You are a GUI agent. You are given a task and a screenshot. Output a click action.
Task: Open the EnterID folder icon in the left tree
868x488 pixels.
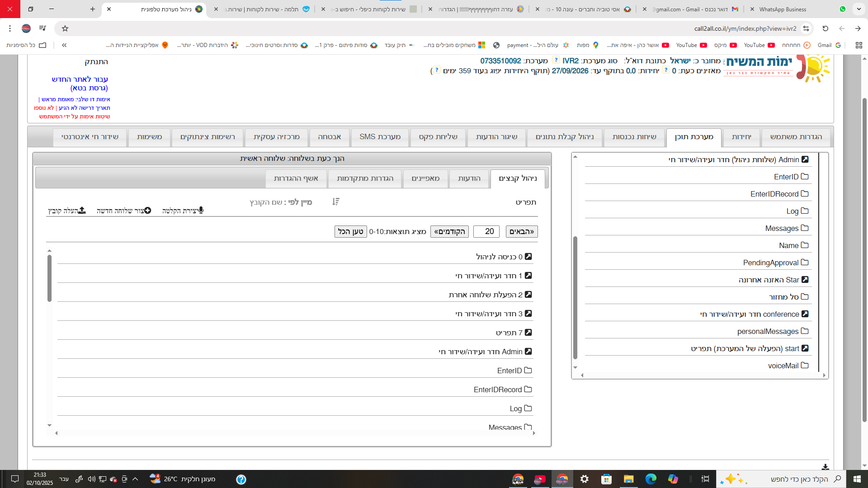coord(805,177)
